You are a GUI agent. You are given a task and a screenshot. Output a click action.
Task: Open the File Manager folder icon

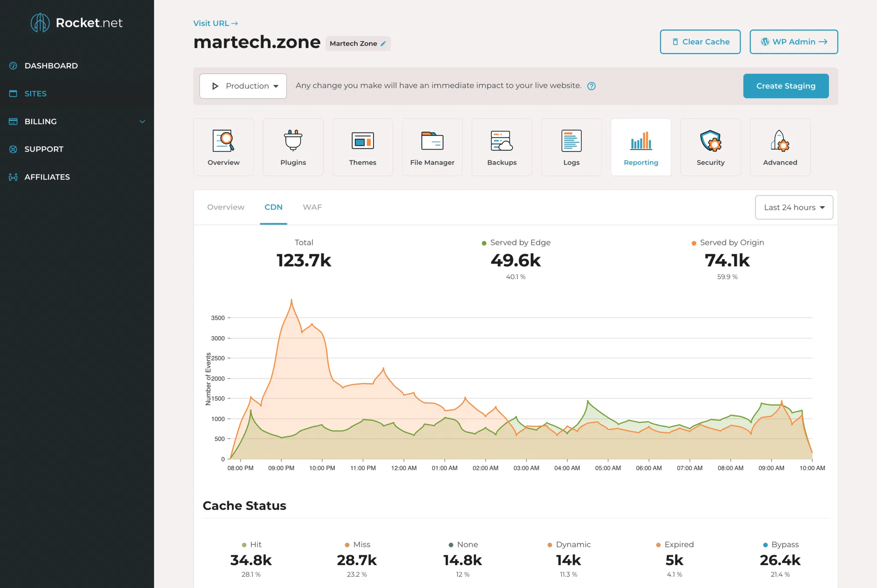[432, 141]
